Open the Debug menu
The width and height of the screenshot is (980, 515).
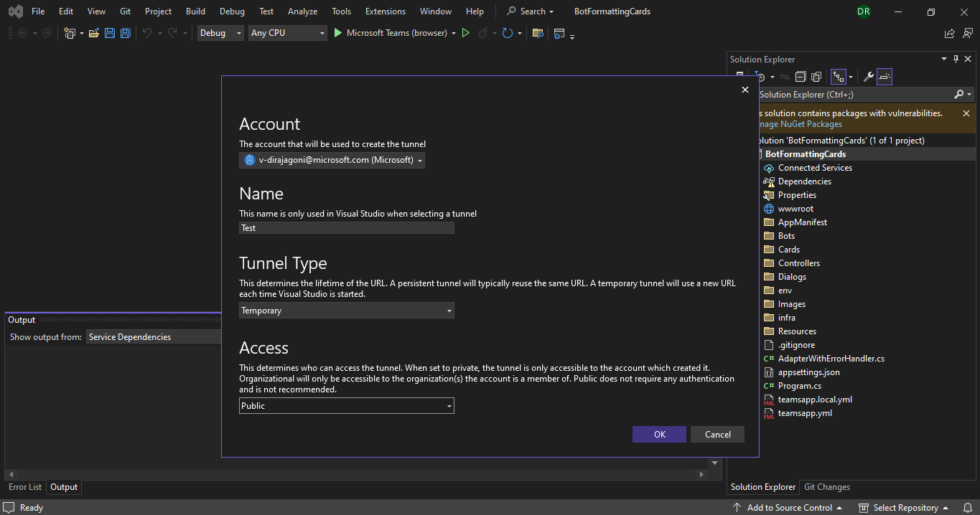coord(232,11)
